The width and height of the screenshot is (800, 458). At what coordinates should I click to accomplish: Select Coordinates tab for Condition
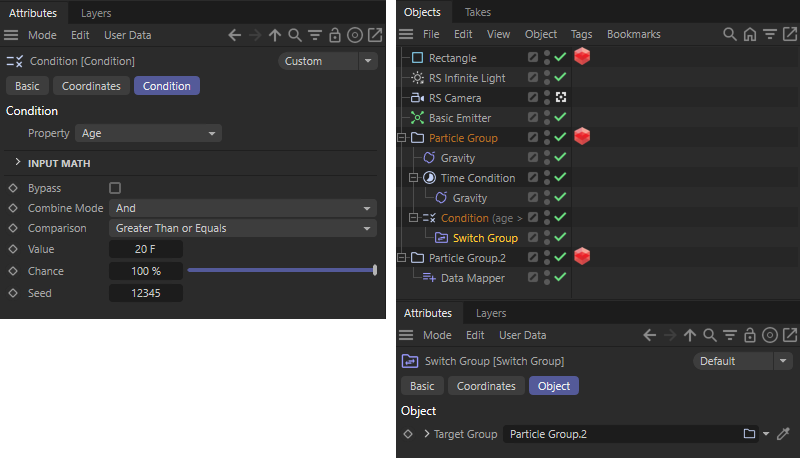point(91,86)
